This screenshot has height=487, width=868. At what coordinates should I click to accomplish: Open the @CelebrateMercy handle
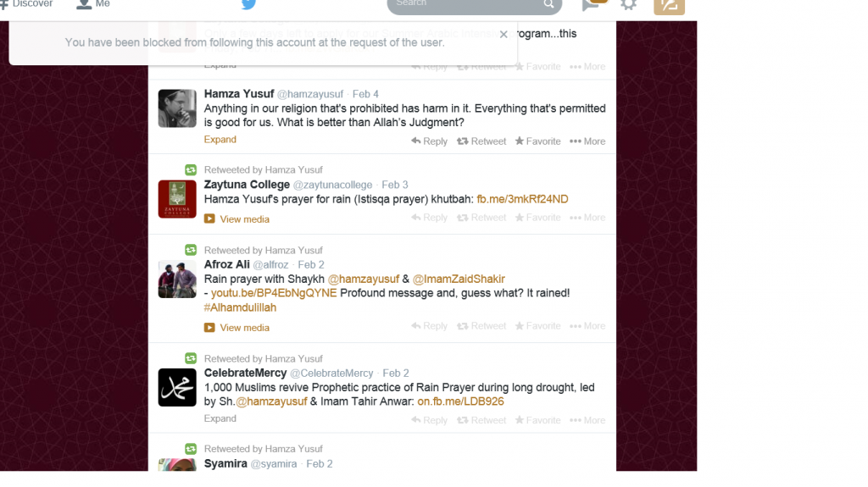coord(331,373)
